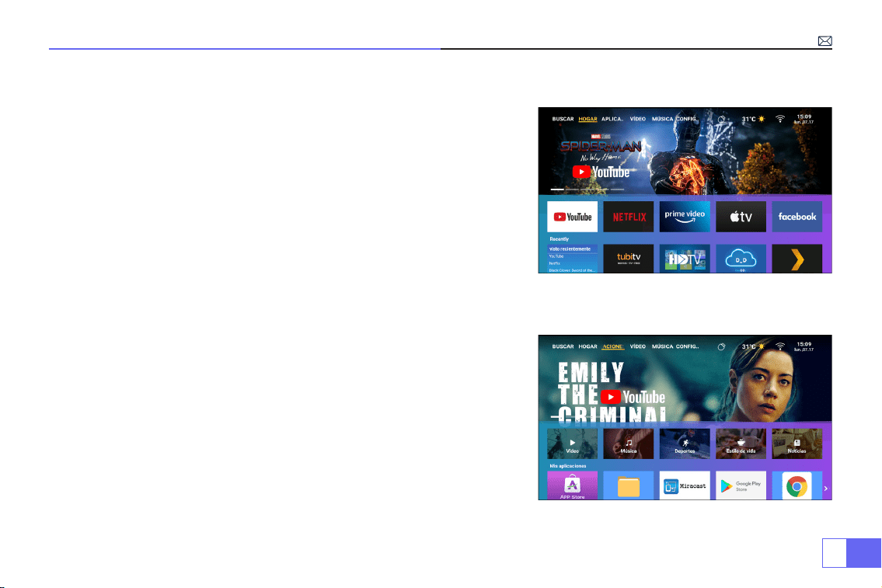Open the Estilo de vida category tile
The image size is (882, 588).
(x=741, y=444)
